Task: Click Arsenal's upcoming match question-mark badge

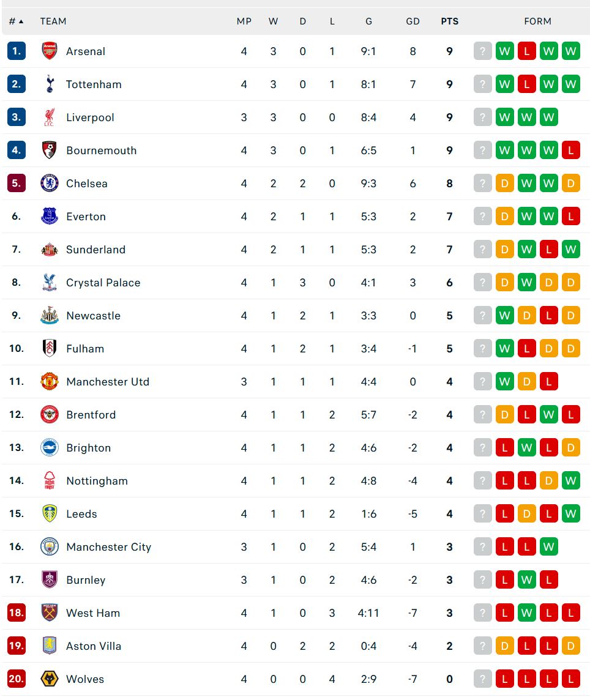Action: 482,51
